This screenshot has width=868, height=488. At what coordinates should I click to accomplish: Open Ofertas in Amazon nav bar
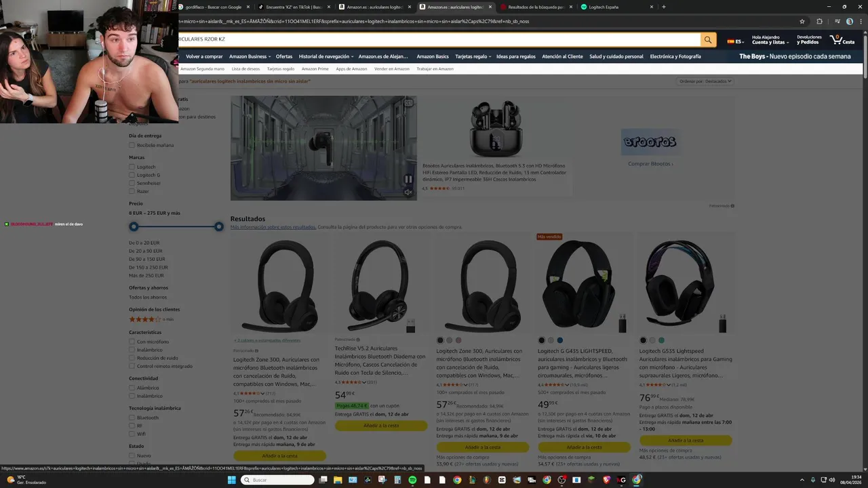pos(284,56)
